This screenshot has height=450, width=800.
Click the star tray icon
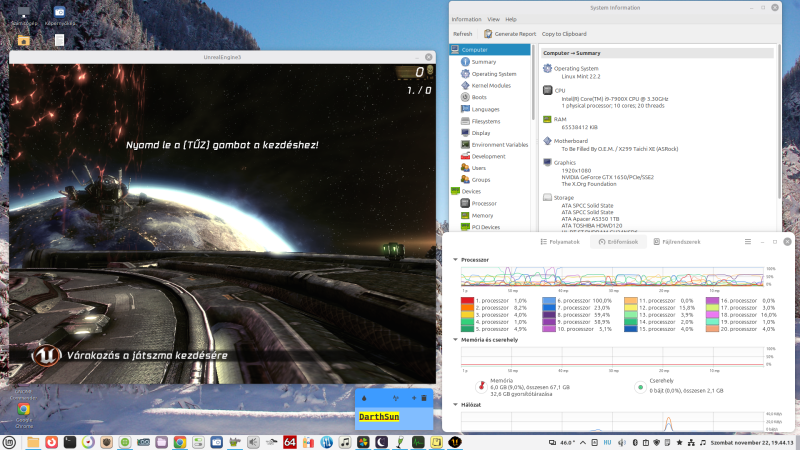[679, 443]
